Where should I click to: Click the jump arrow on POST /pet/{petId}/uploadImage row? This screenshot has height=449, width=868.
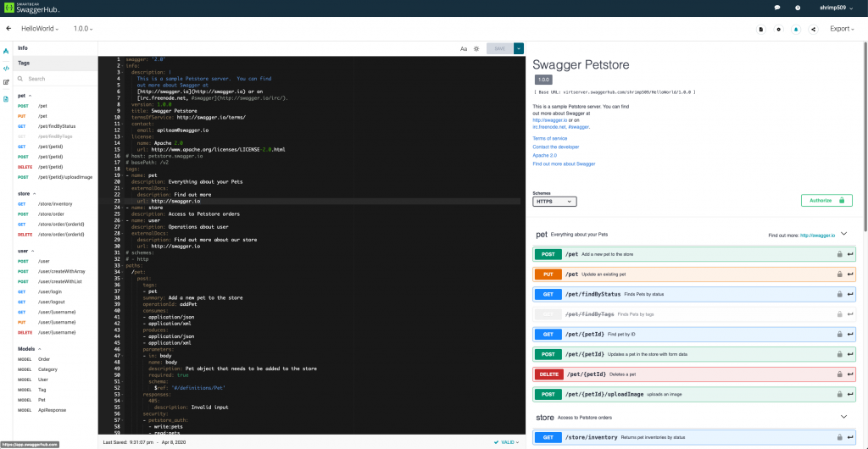point(850,394)
